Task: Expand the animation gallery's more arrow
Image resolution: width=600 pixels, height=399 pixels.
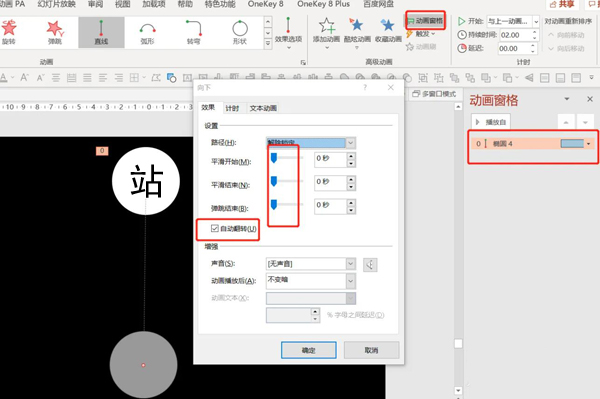Action: pyautogui.click(x=268, y=44)
